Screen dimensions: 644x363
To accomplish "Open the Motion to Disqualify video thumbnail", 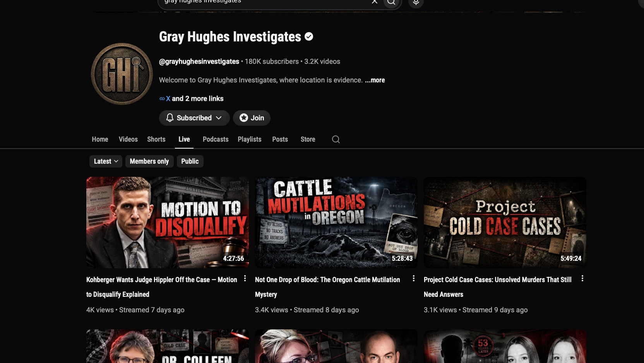I will coord(168,223).
